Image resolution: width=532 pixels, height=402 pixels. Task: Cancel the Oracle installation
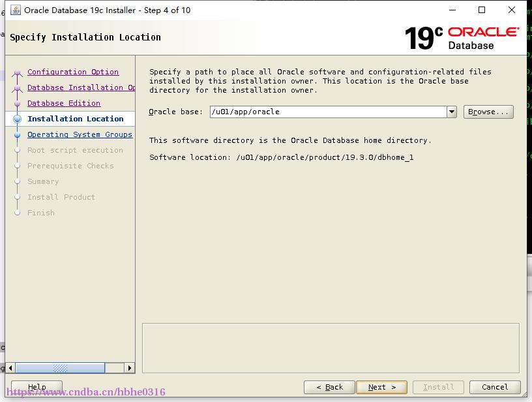(x=495, y=387)
